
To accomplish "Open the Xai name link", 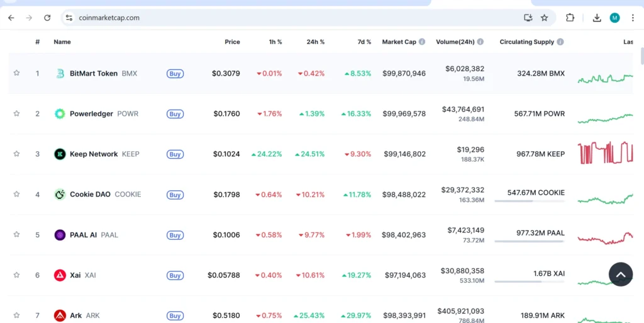I will click(x=75, y=275).
